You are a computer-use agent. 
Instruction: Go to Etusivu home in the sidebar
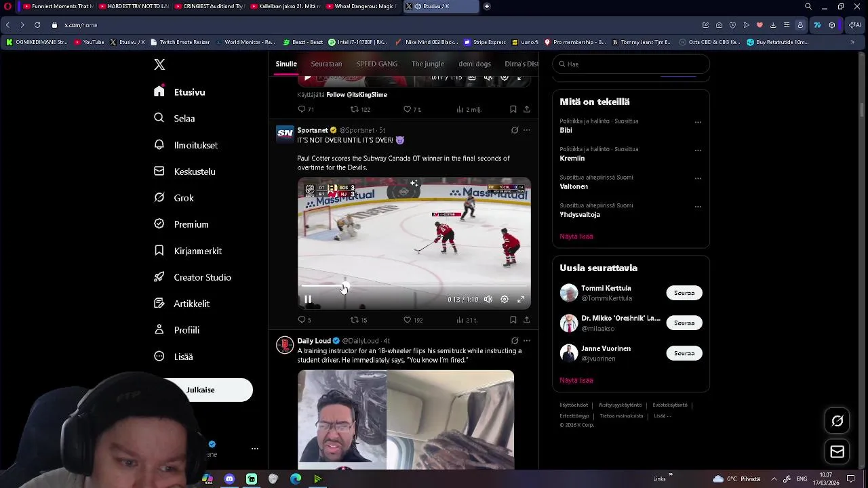pos(180,92)
